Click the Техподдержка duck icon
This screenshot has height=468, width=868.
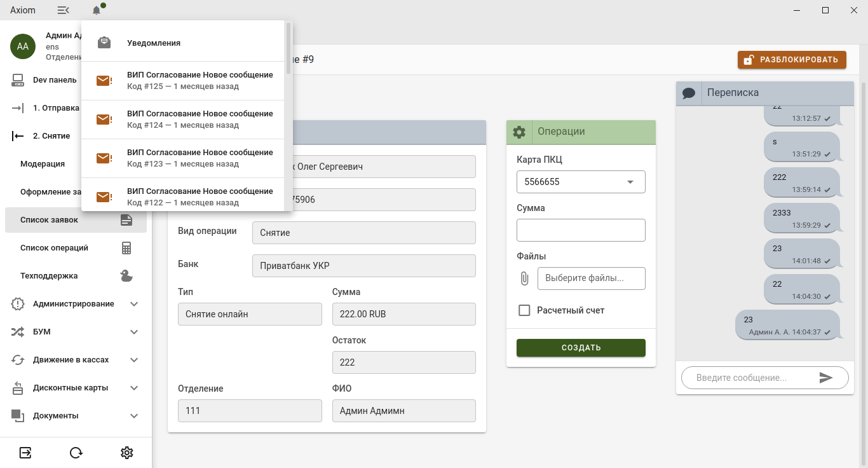(x=126, y=276)
